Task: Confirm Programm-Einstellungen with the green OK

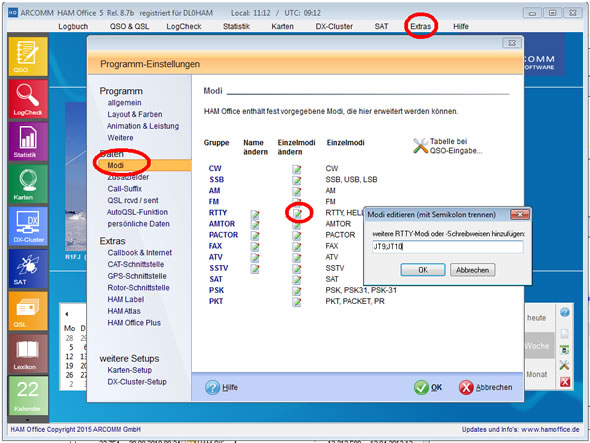Action: point(428,387)
